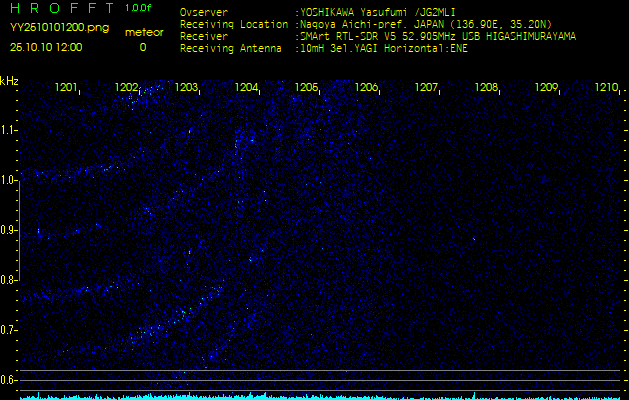Click the kHz axis unit label
Image resolution: width=629 pixels, height=400 pixels.
pos(9,81)
